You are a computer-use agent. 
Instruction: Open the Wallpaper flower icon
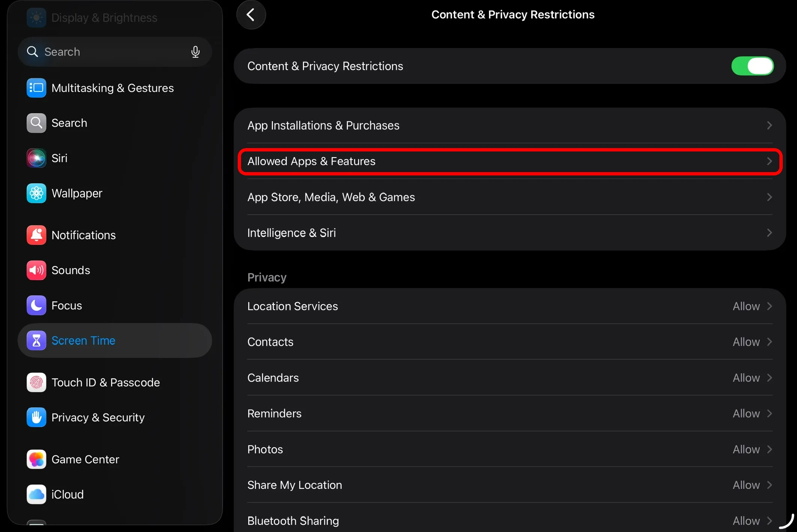[x=36, y=193]
